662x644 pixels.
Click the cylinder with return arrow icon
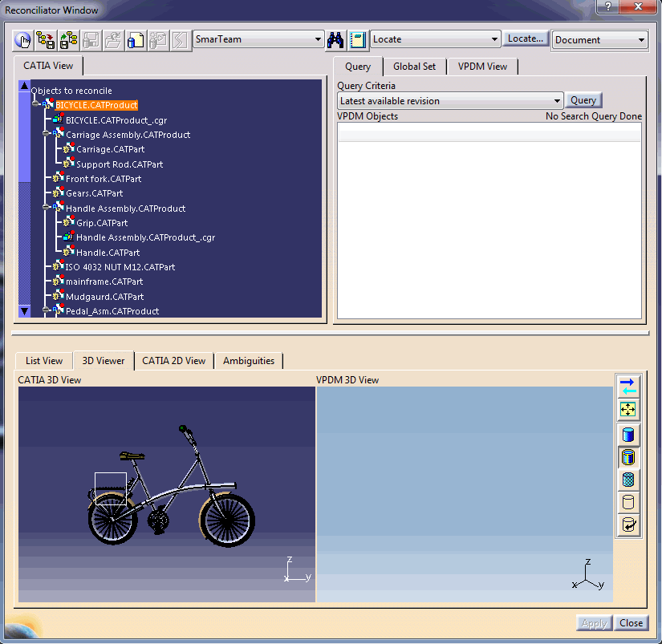tap(628, 525)
